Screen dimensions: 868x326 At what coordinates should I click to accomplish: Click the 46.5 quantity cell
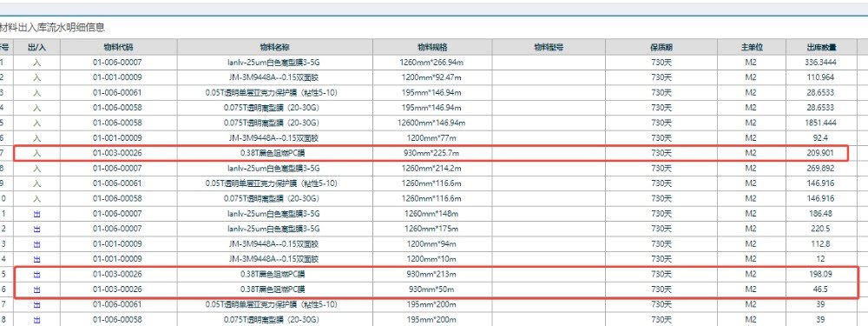coord(821,289)
